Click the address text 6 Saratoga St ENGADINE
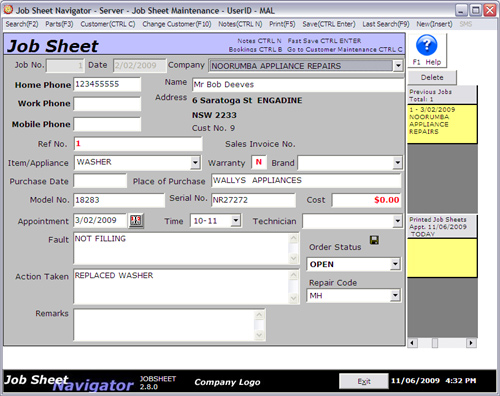The image size is (500, 396). coord(247,100)
